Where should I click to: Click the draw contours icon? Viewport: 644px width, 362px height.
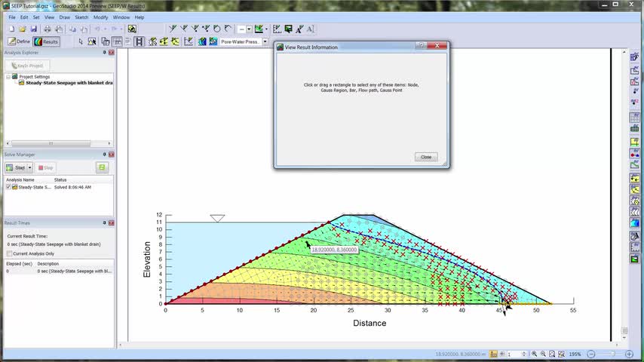click(x=202, y=41)
